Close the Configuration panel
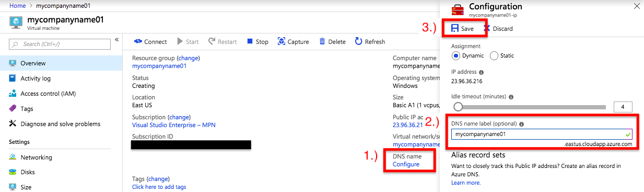Screen dimensions: 644x192 (636, 6)
